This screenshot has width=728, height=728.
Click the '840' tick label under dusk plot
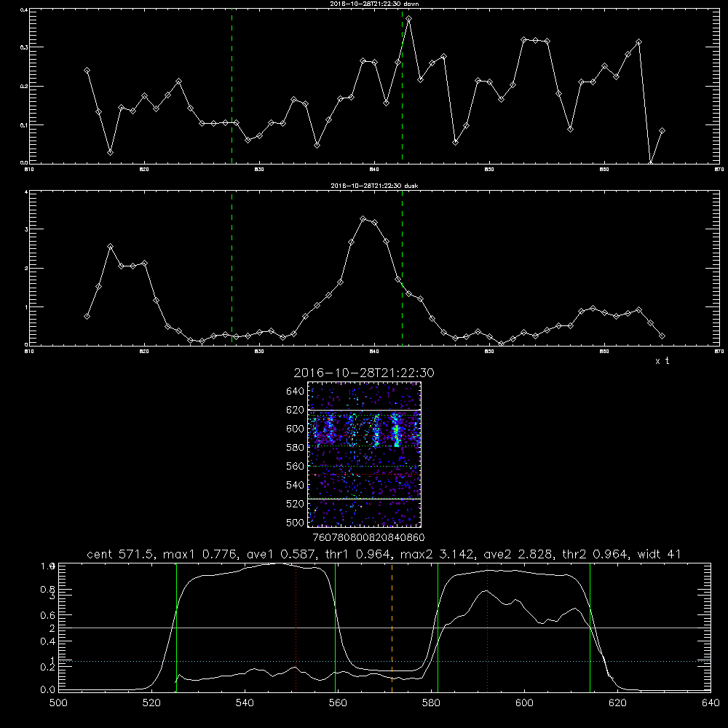pyautogui.click(x=374, y=352)
